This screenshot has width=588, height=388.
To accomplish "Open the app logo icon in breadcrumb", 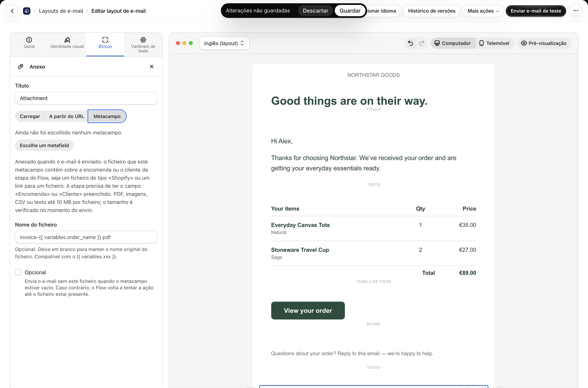I will click(27, 11).
